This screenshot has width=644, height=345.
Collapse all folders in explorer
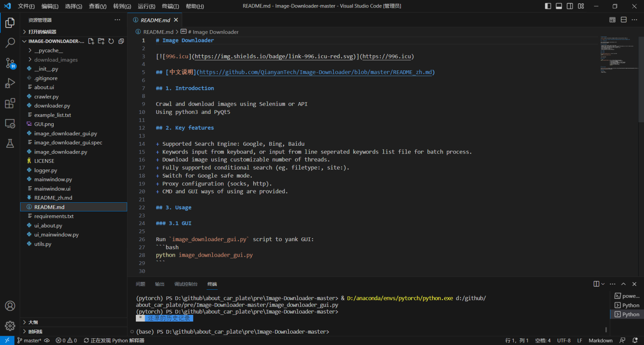(x=121, y=41)
